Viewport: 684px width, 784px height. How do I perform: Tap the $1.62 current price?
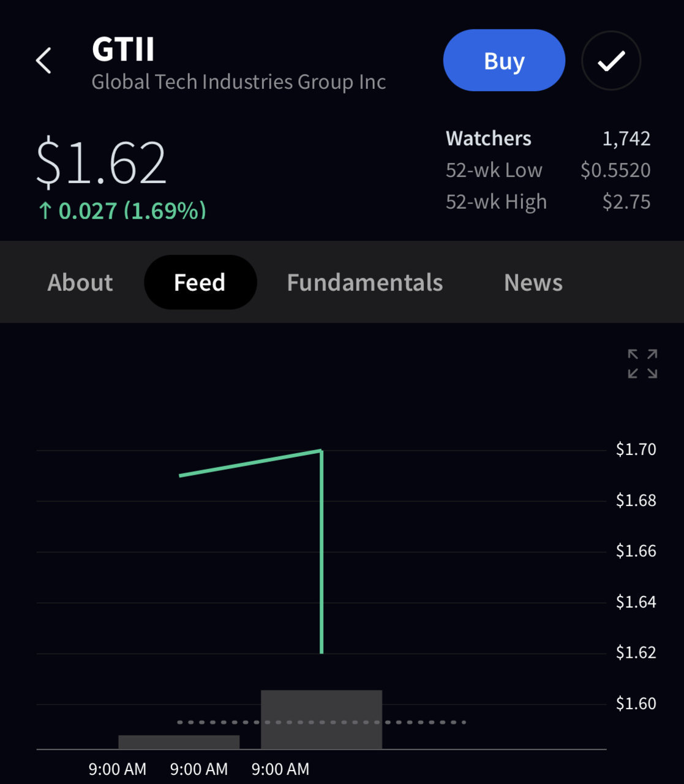click(x=102, y=162)
